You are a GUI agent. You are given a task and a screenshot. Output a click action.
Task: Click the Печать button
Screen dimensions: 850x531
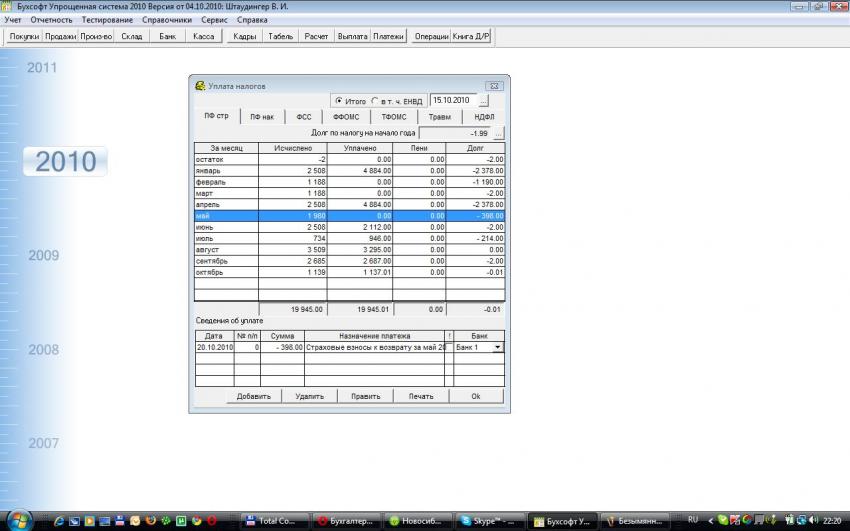(x=421, y=396)
